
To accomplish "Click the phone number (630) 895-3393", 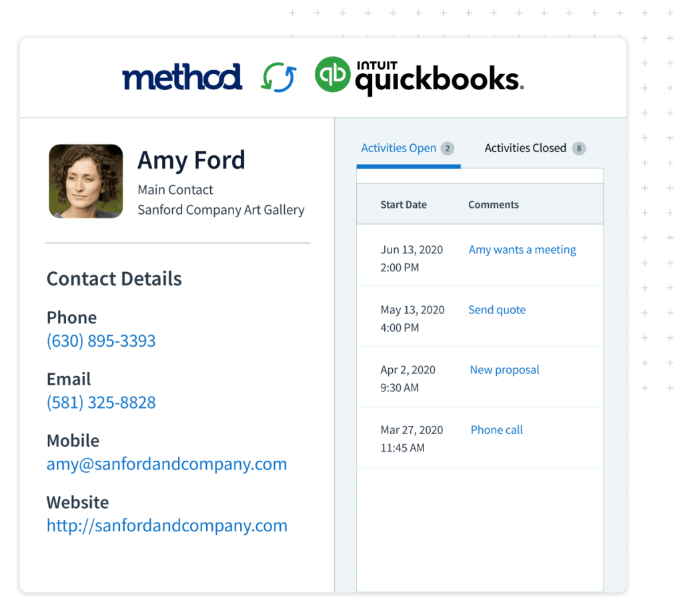I will click(x=101, y=341).
